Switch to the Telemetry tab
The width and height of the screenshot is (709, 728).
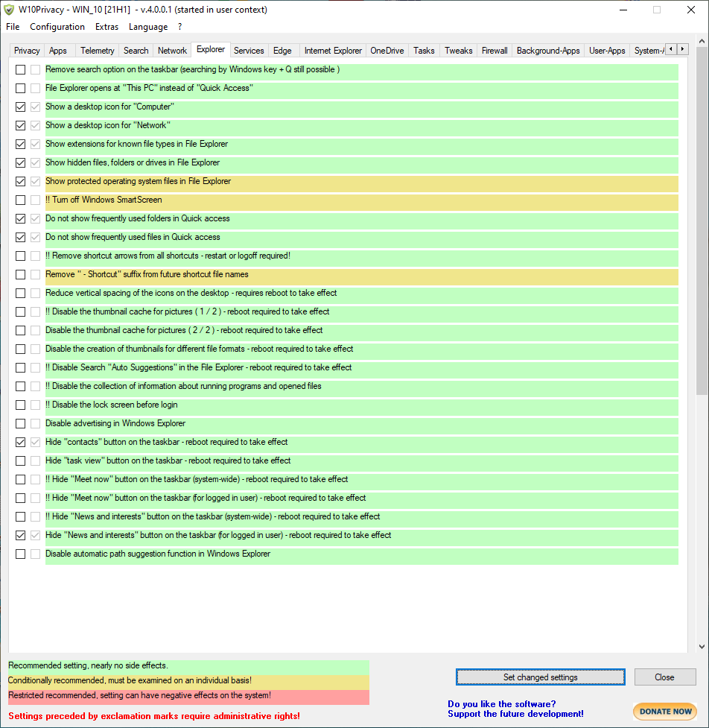(x=98, y=51)
